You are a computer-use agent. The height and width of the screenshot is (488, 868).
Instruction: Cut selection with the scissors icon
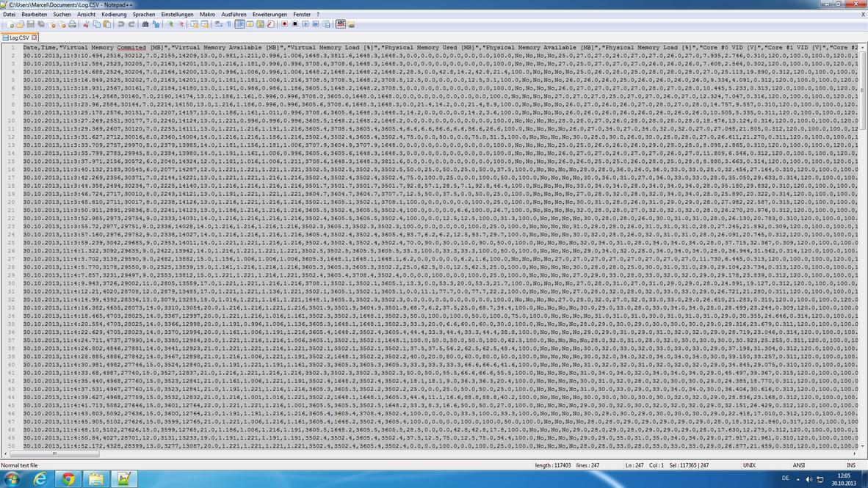tap(86, 24)
